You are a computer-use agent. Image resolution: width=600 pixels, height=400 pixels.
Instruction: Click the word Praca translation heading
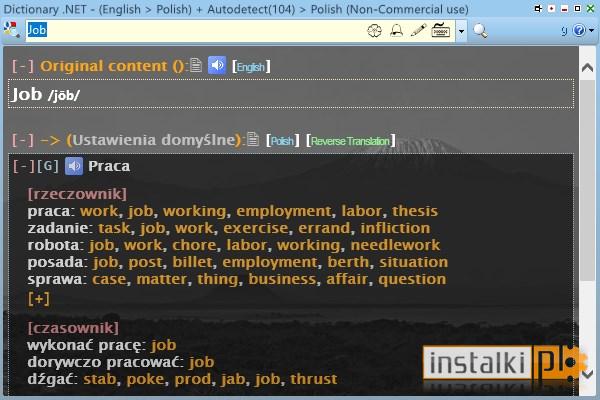tap(109, 166)
